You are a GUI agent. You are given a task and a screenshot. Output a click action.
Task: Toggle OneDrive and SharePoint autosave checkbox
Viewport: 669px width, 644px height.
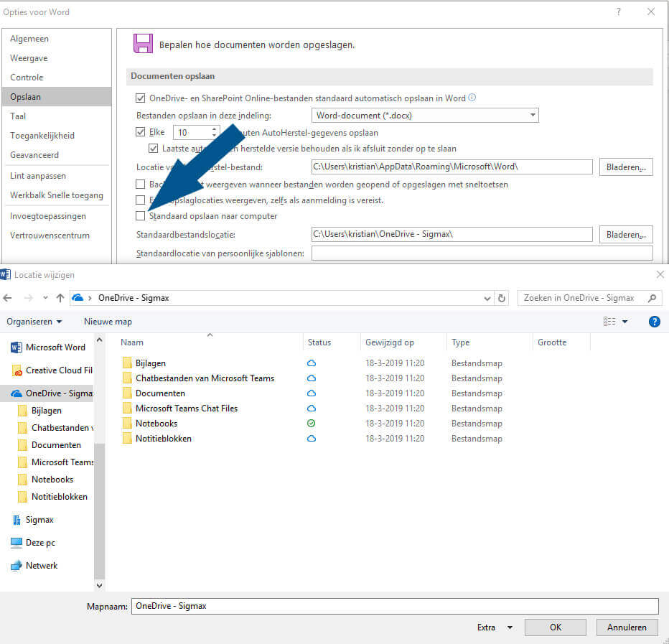141,98
